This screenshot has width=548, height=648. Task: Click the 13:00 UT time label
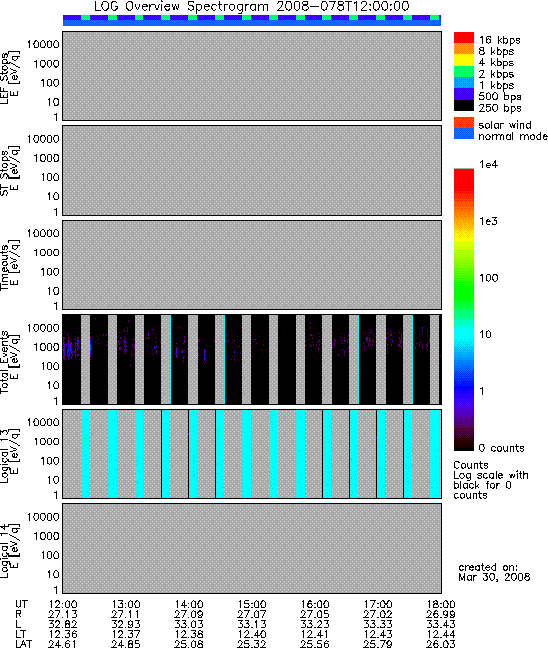(x=126, y=605)
